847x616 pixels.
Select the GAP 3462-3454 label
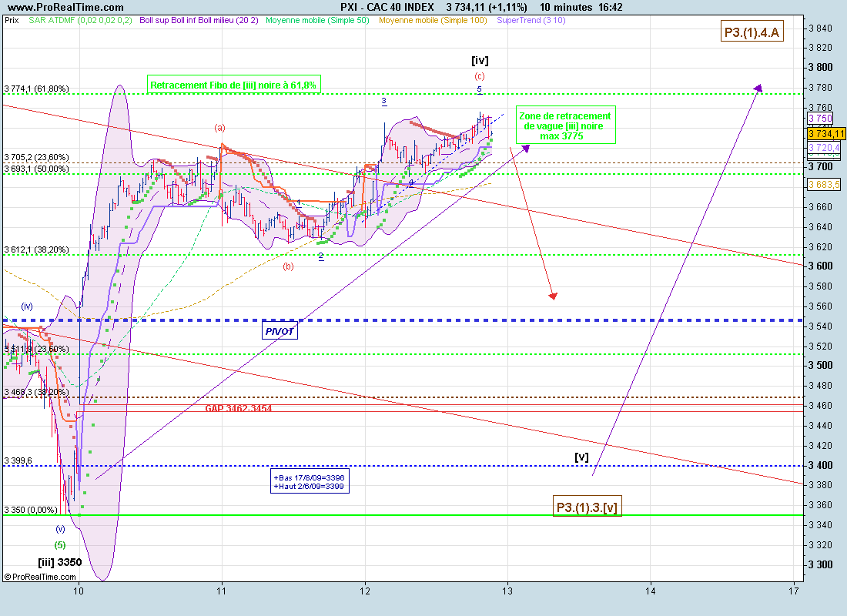tap(238, 409)
